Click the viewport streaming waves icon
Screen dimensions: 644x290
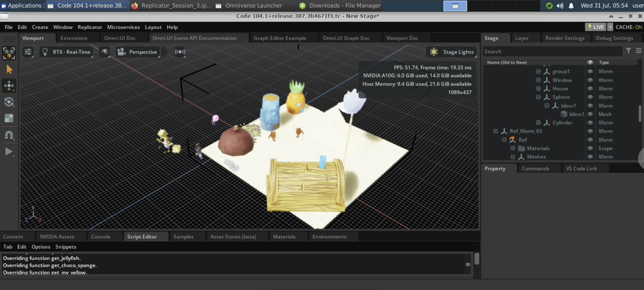(180, 52)
